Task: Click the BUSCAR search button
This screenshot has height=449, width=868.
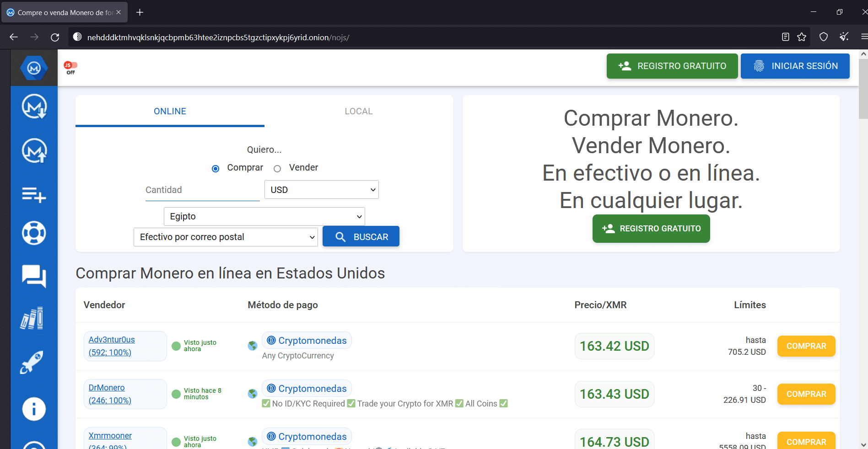Action: pyautogui.click(x=361, y=236)
